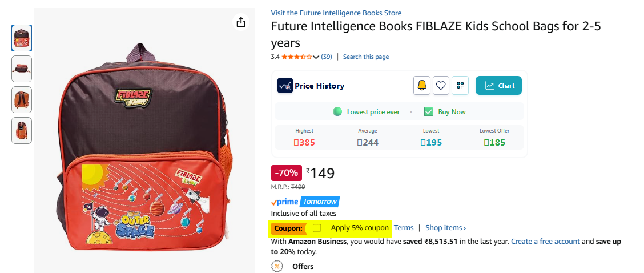Image resolution: width=644 pixels, height=273 pixels.
Task: Click Search this page link
Action: pos(366,57)
